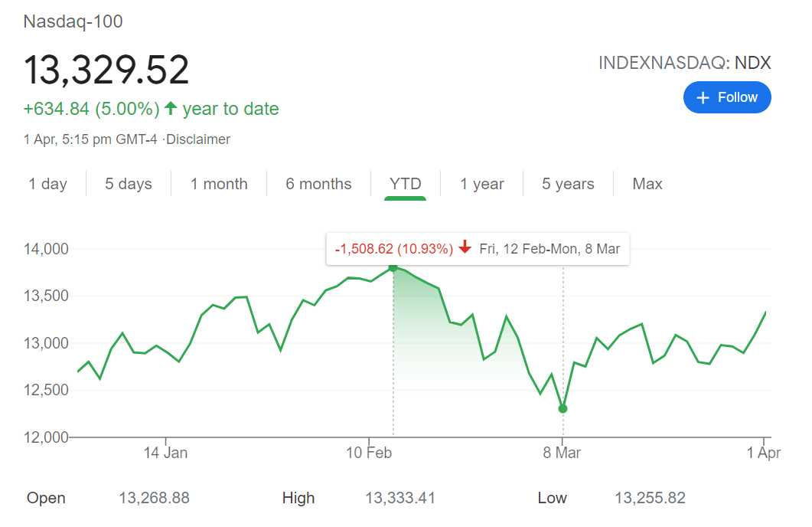Screen dimensions: 812x527
Task: Show the 1 month chart
Action: click(219, 184)
